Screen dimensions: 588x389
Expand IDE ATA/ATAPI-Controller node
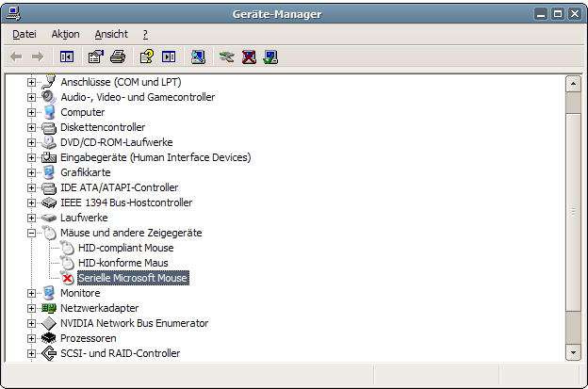tap(31, 187)
